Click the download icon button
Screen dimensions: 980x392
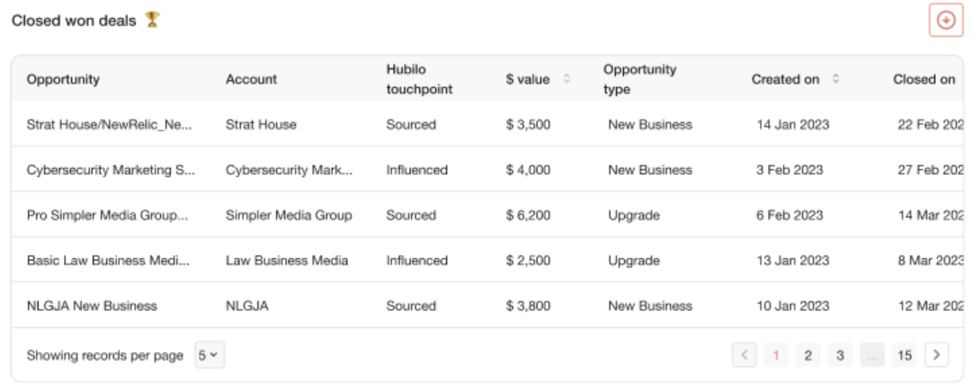[x=946, y=20]
